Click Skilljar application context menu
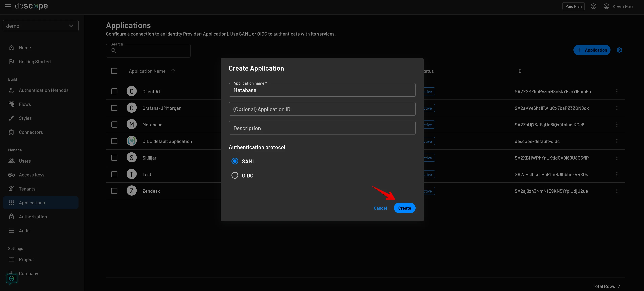 617,158
